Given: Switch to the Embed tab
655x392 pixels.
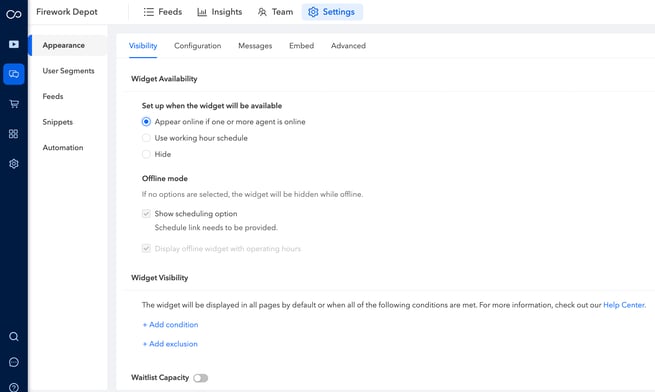Looking at the screenshot, I should point(301,46).
